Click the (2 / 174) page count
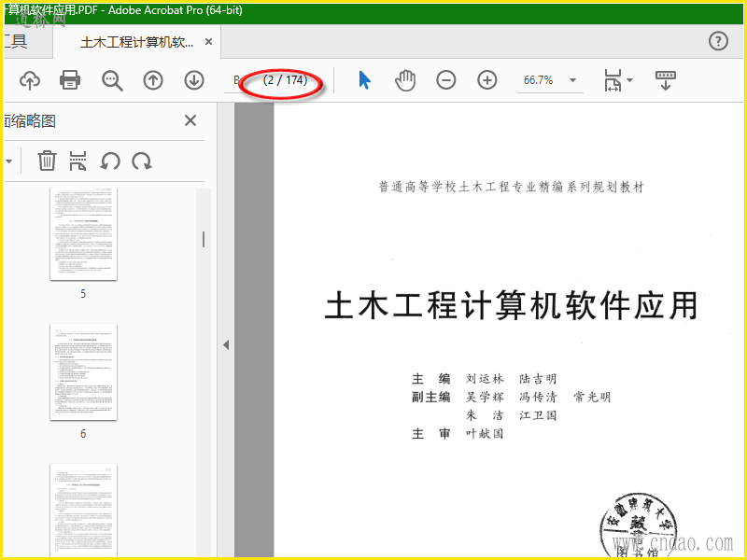The width and height of the screenshot is (747, 560). tap(285, 80)
